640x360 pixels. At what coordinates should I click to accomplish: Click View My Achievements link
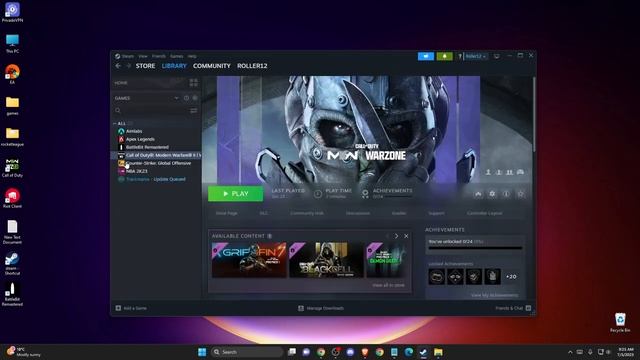click(x=495, y=295)
